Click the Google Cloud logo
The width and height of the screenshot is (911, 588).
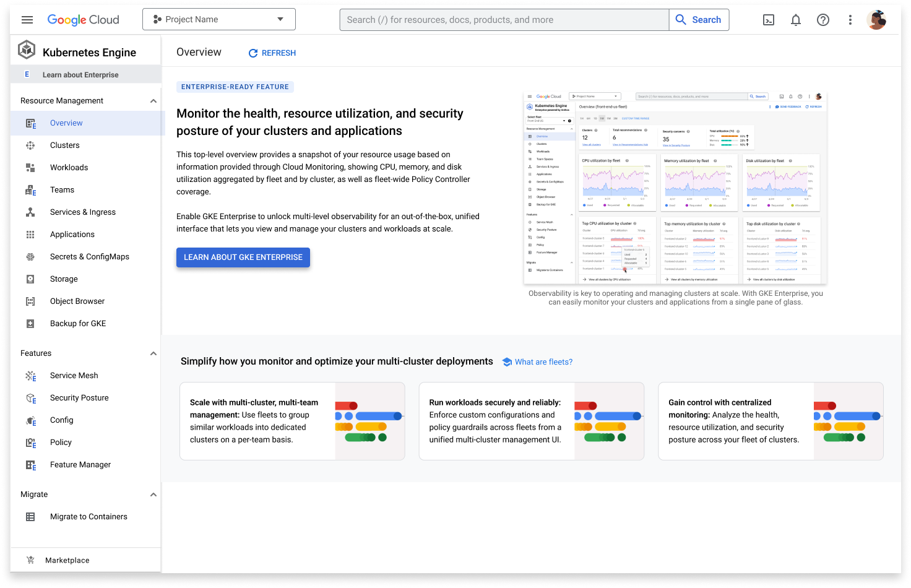point(83,20)
